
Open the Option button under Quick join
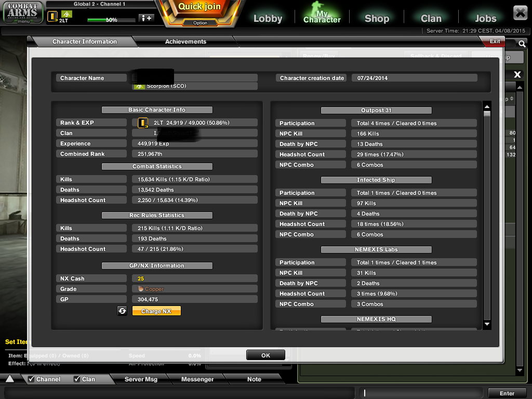[200, 23]
